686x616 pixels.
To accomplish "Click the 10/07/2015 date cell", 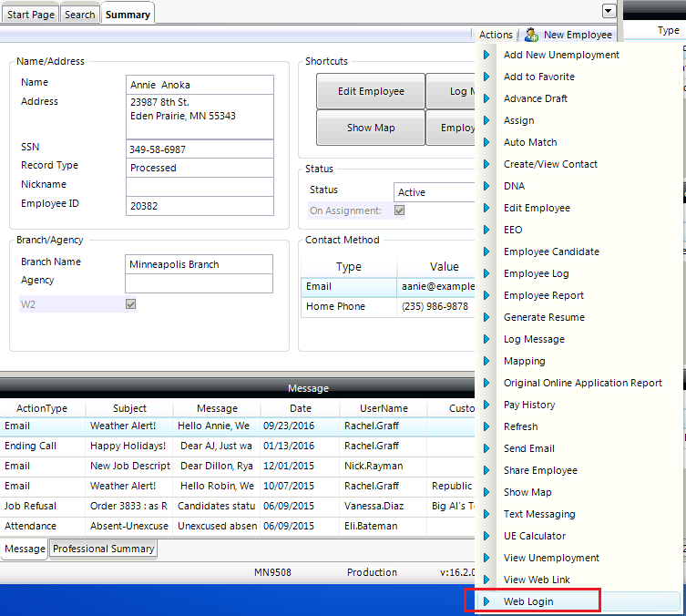I will [300, 486].
